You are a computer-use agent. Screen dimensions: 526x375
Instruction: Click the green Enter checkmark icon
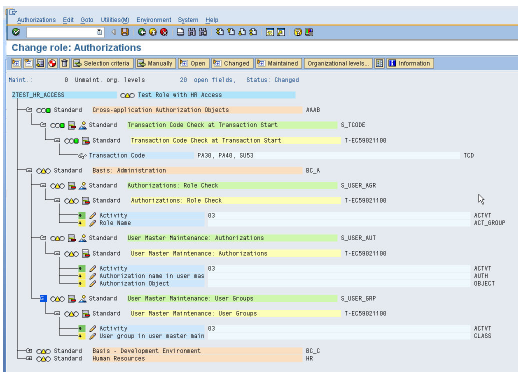[x=16, y=32]
